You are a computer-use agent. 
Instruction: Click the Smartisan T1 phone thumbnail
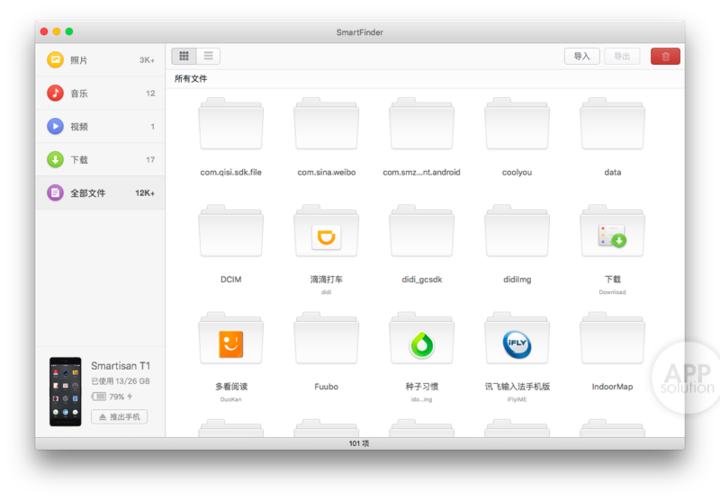pyautogui.click(x=65, y=390)
